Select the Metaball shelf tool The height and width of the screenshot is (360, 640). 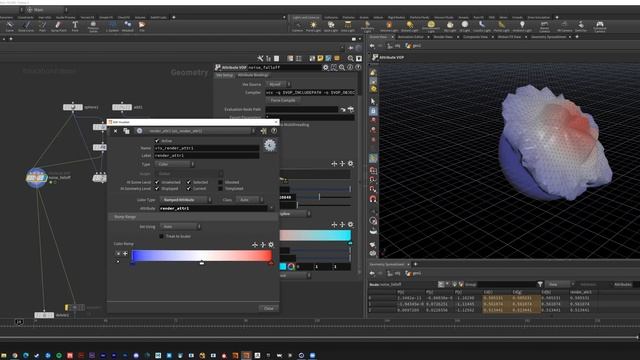tap(128, 27)
